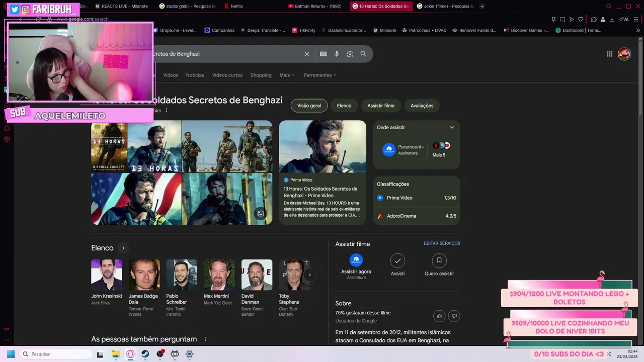Clear the Google search box text
Screen dimensions: 644x362
[x=307, y=54]
